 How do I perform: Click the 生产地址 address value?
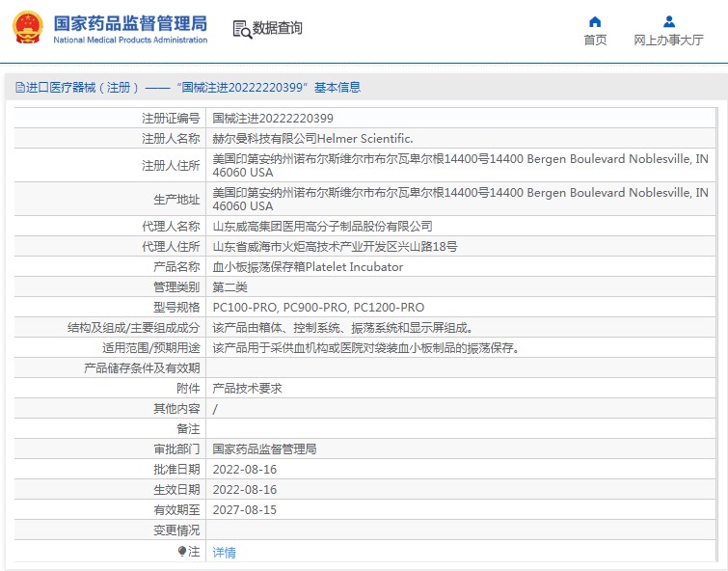coord(461,200)
